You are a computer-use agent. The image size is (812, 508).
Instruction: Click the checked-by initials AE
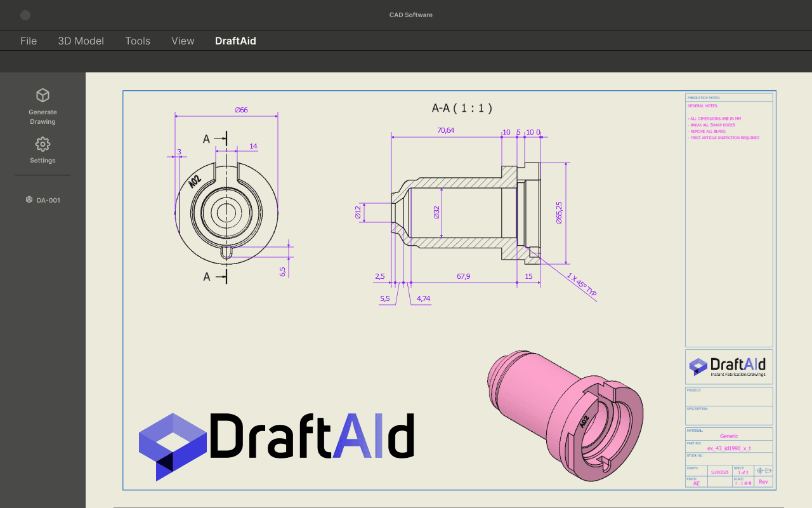[696, 483]
